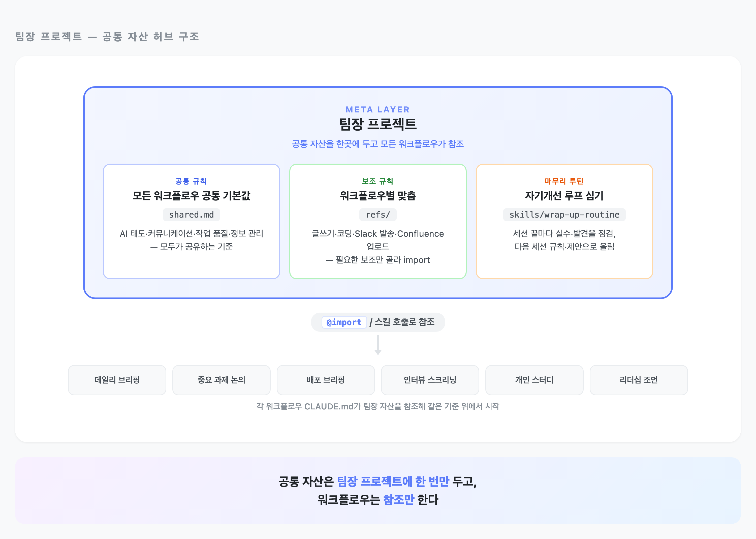
Task: Open the 워크플로우별 맞춤 card
Action: coord(378,221)
